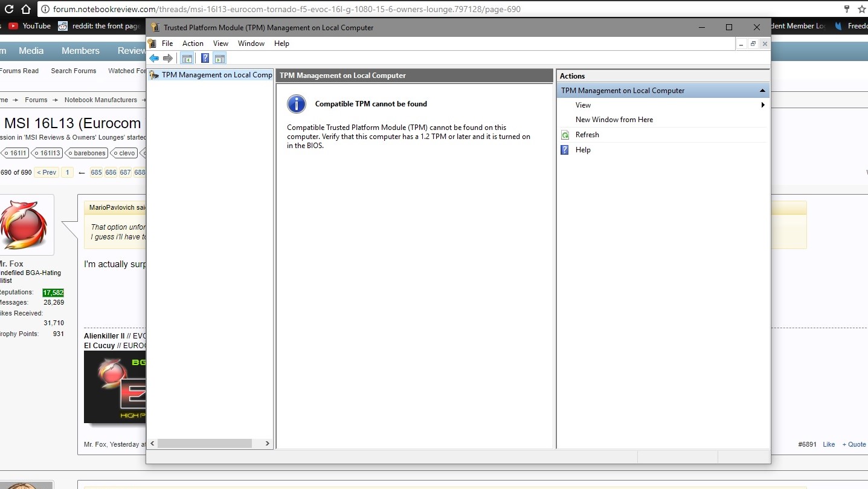Click the blue Back arrow in toolbar
This screenshot has width=868, height=489.
(x=154, y=58)
